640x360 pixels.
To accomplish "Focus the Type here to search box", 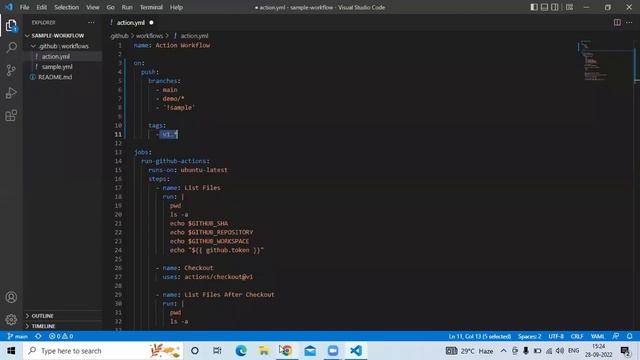I will (x=102, y=351).
